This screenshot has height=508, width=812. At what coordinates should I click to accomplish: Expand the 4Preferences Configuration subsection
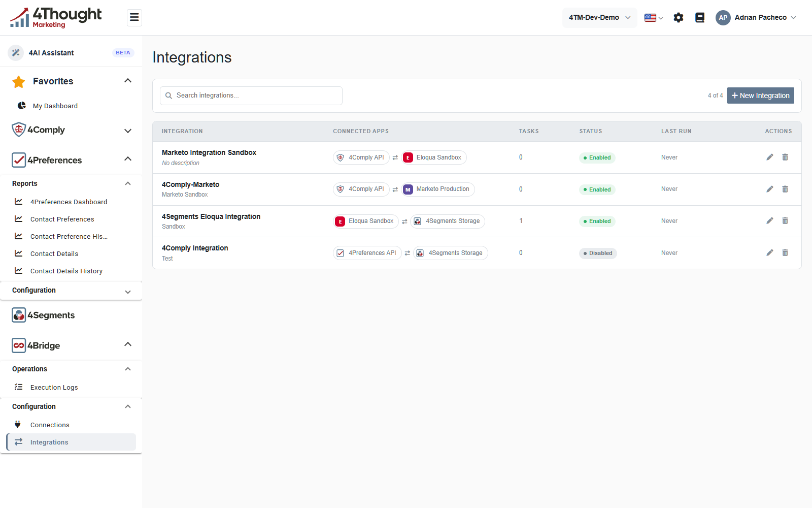(128, 292)
